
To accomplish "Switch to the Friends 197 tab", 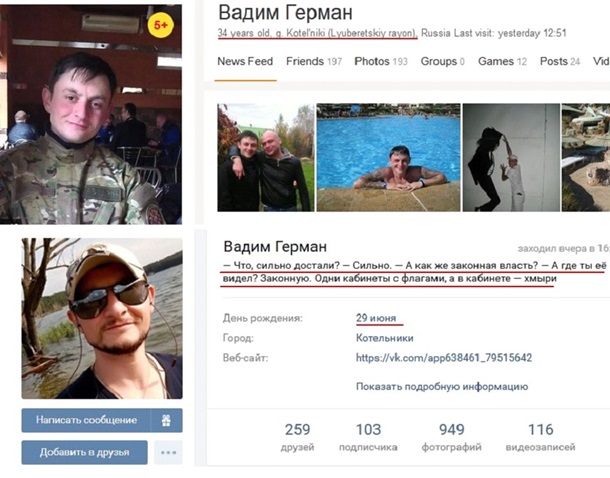I will 314,61.
